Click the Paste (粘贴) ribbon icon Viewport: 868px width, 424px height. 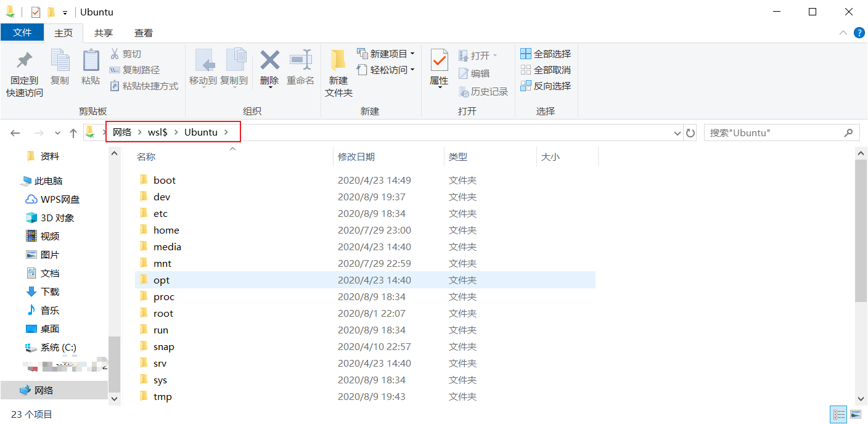point(91,60)
